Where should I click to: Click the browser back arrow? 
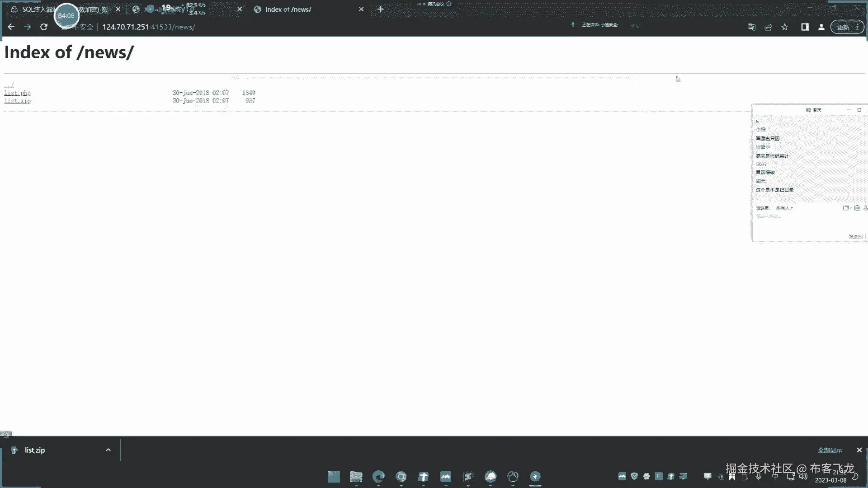click(x=11, y=27)
